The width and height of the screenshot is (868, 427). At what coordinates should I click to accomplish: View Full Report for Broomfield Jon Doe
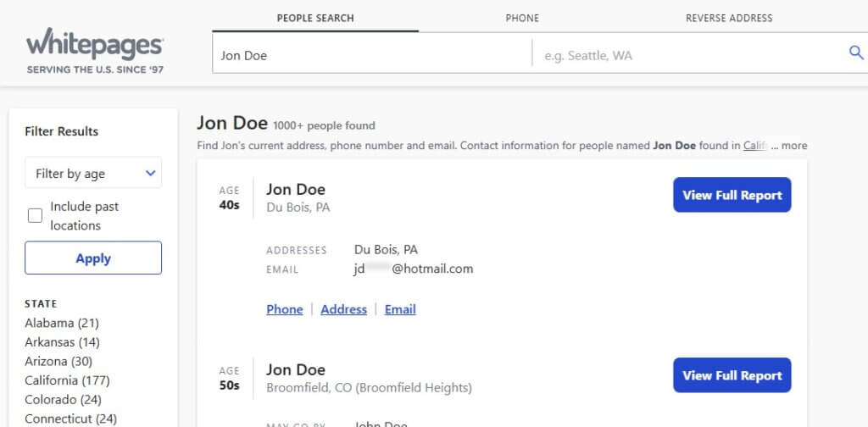pos(732,375)
